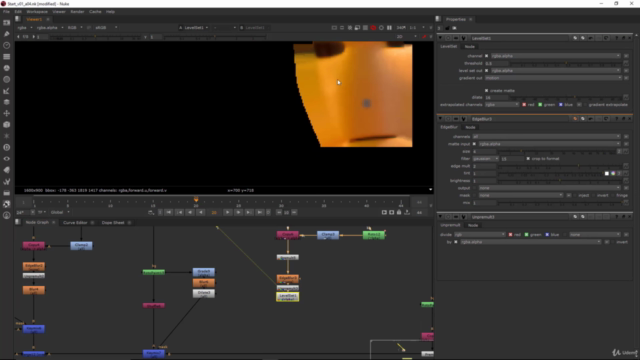Viewport: 640px width, 360px height.
Task: Open EdgeBlur output none dropdown
Action: coord(550,188)
